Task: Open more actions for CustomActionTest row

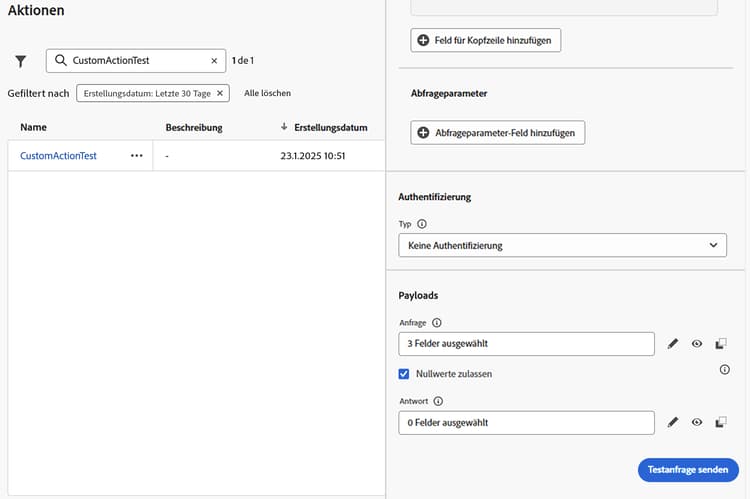Action: pos(137,156)
